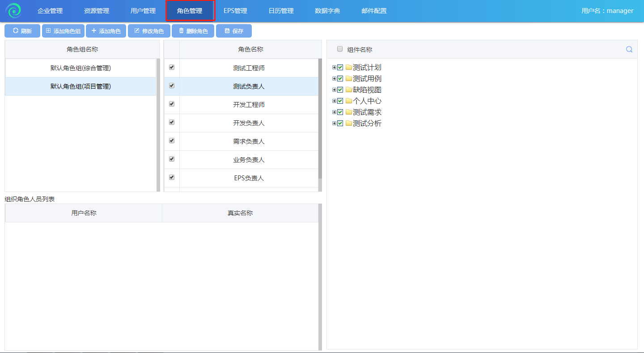Screen dimensions: 644x353
Task: Click the 保存 save button
Action: pos(233,31)
